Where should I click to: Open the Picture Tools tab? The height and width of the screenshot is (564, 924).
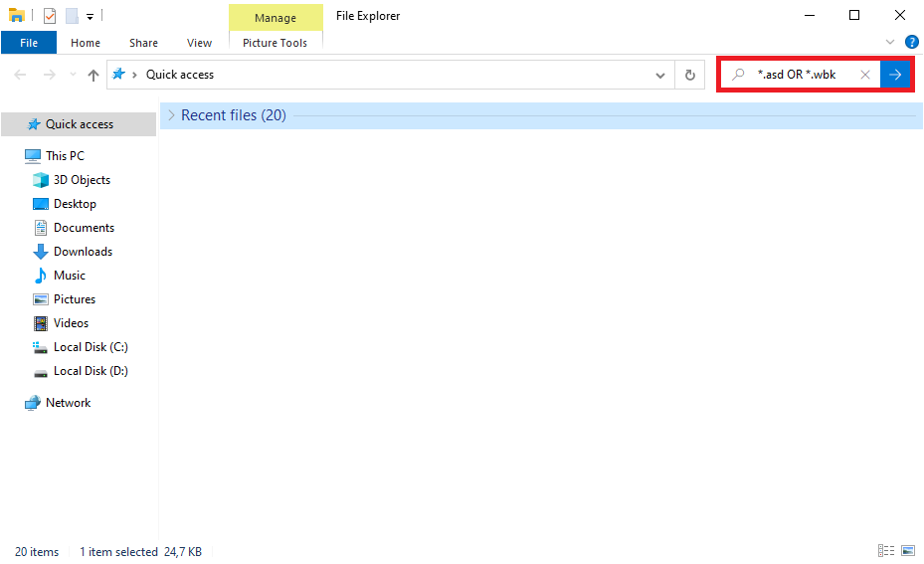pos(276,43)
